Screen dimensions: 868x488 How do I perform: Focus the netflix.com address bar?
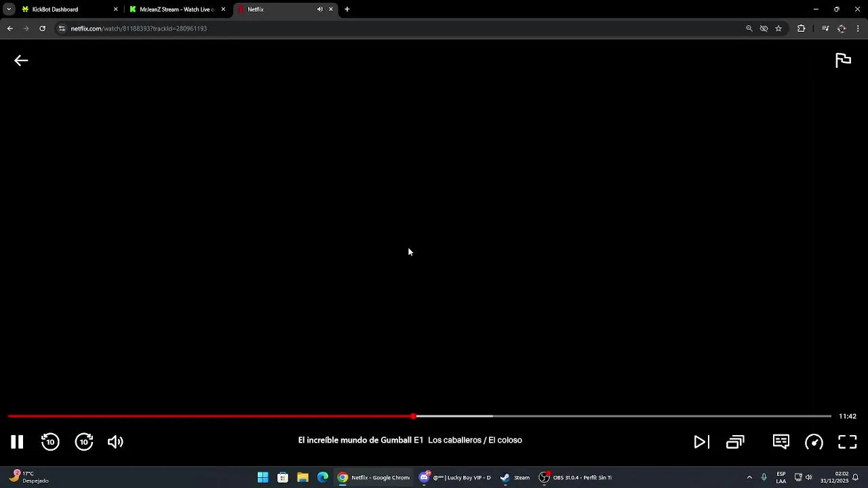click(400, 28)
